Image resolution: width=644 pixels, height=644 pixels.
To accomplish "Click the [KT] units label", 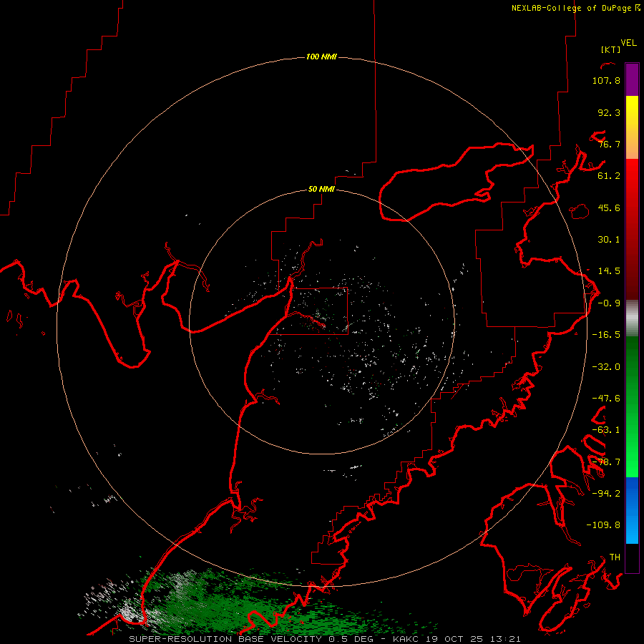I will pyautogui.click(x=610, y=49).
